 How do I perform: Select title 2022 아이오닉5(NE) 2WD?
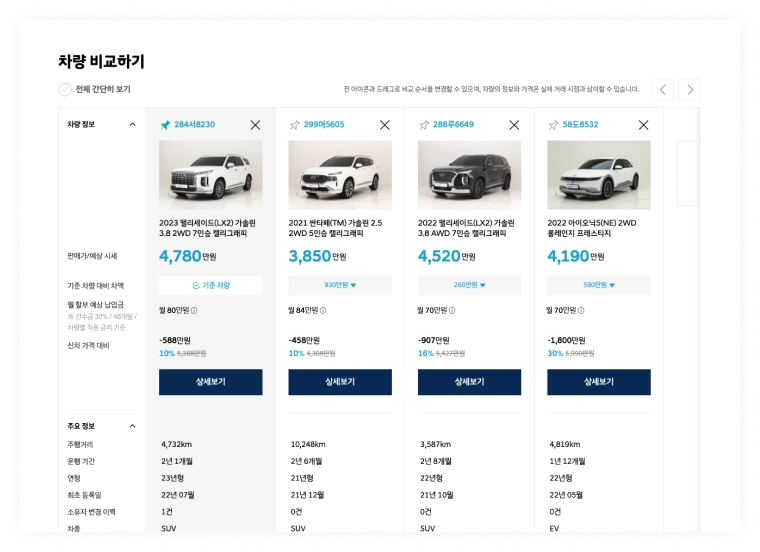pyautogui.click(x=592, y=228)
